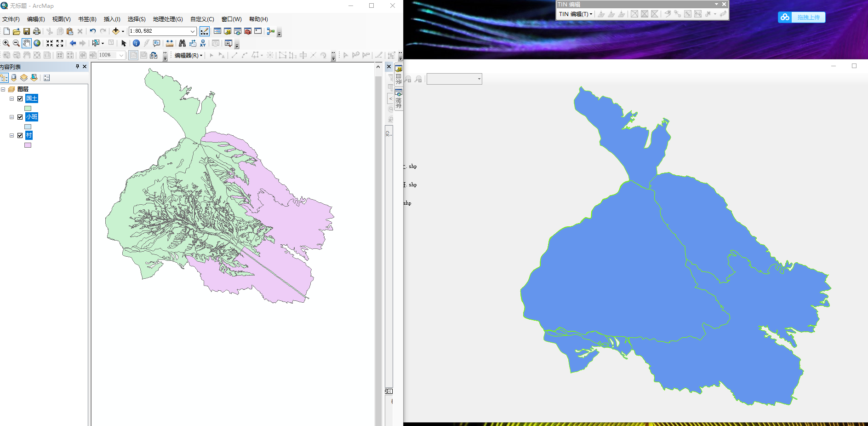Open the map scale dropdown

(193, 31)
